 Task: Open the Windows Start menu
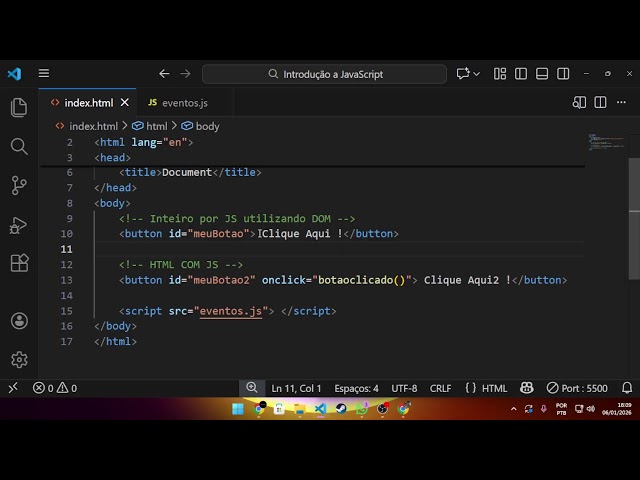[x=238, y=409]
